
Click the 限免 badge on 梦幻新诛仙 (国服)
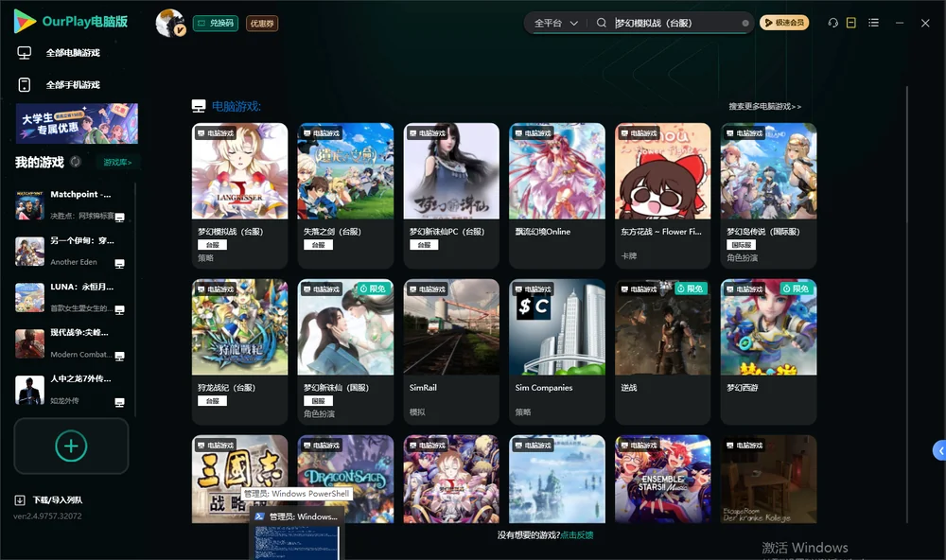click(x=372, y=289)
